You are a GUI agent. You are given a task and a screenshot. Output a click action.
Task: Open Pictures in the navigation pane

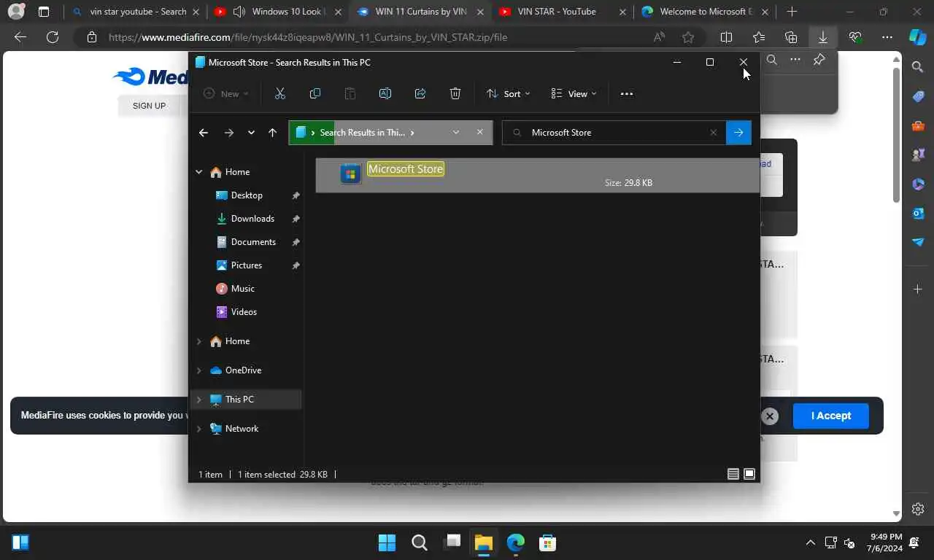tap(247, 265)
